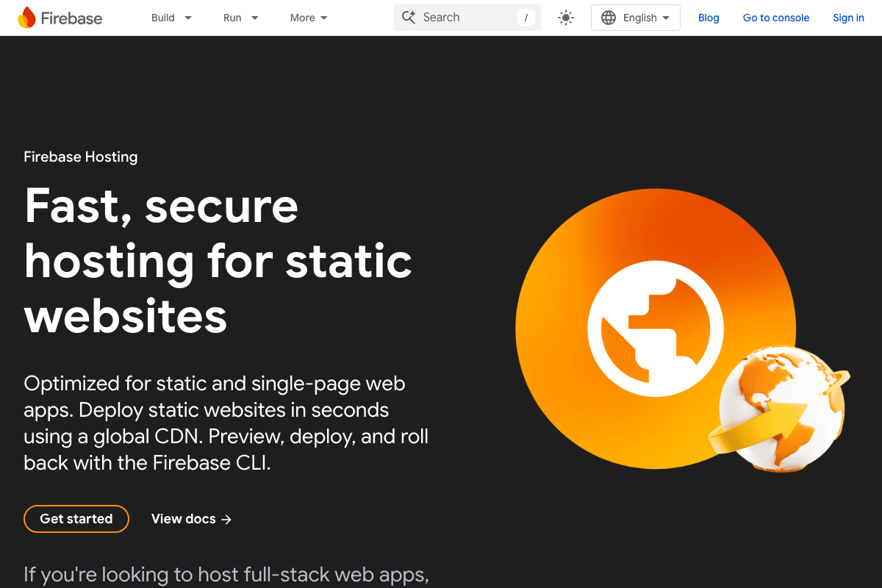This screenshot has width=882, height=588.
Task: Click the Firebase Hosting label
Action: pyautogui.click(x=81, y=157)
